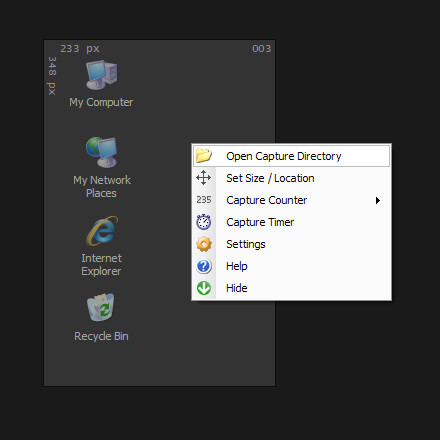Click the orange gear Settings icon
Image resolution: width=440 pixels, height=440 pixels.
click(204, 244)
